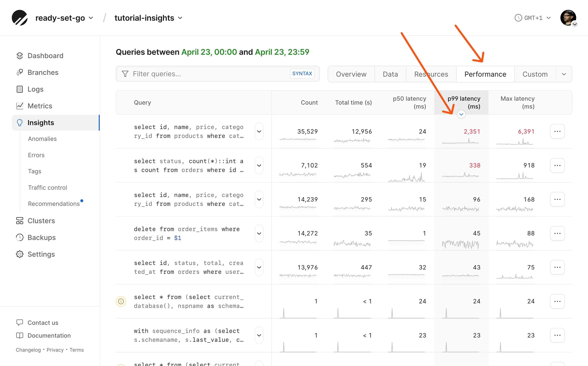Click the 12,956 total time value

tap(362, 131)
